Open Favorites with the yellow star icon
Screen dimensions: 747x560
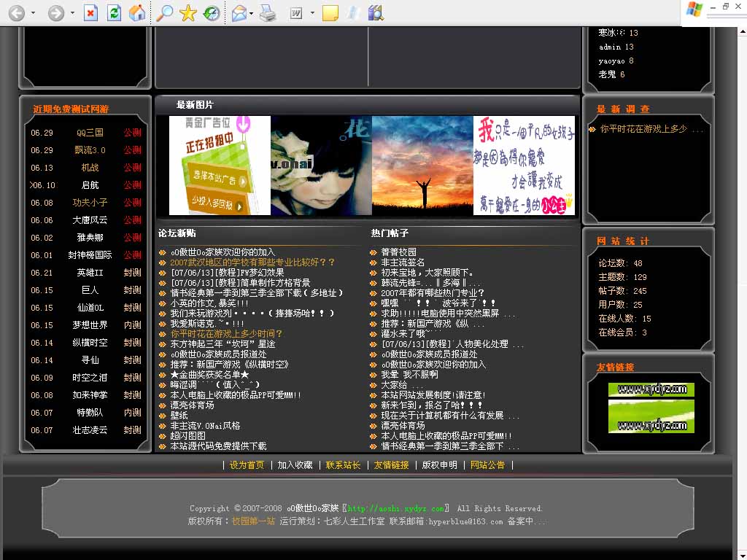pyautogui.click(x=187, y=13)
